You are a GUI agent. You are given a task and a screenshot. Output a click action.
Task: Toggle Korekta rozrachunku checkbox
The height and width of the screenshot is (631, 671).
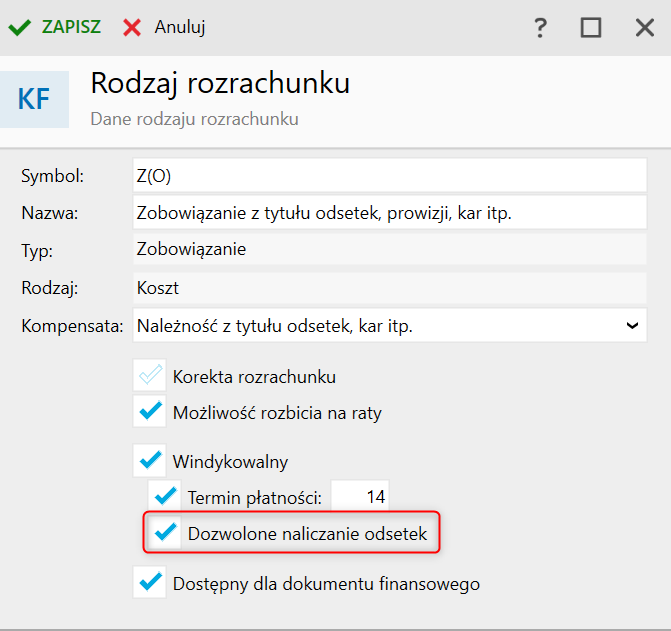coord(150,376)
